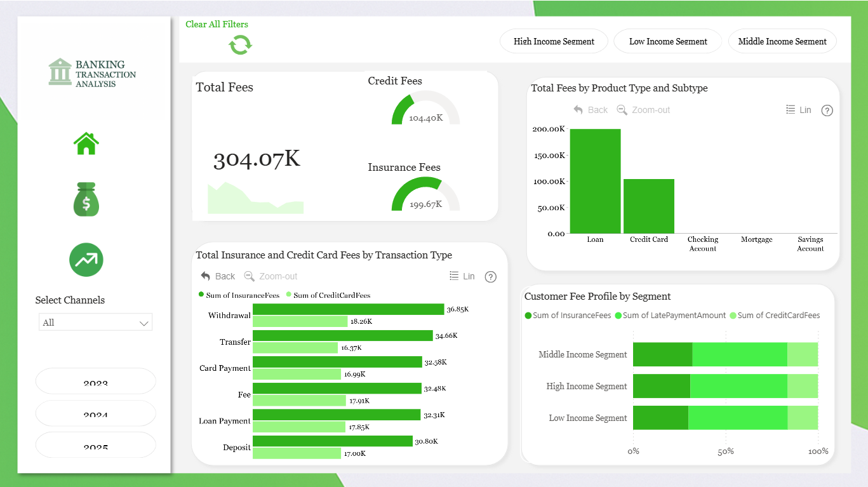Click the green home icon in sidebar

click(x=86, y=143)
